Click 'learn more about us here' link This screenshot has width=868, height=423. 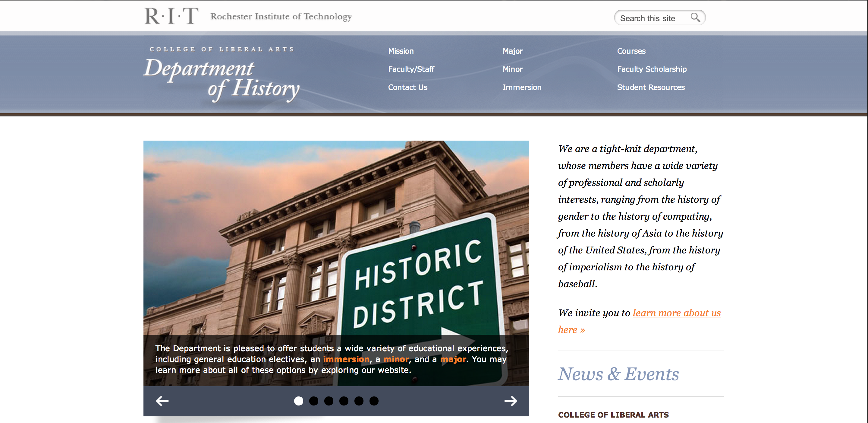point(676,313)
